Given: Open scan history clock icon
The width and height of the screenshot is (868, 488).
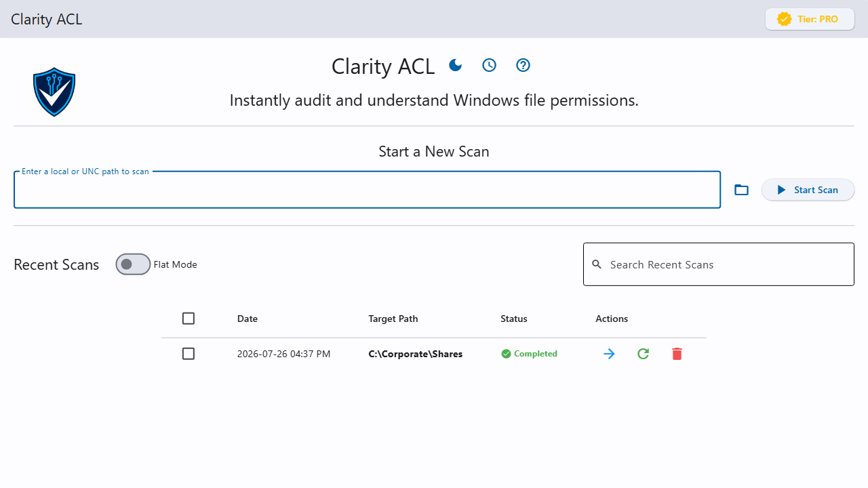Looking at the screenshot, I should (x=490, y=65).
